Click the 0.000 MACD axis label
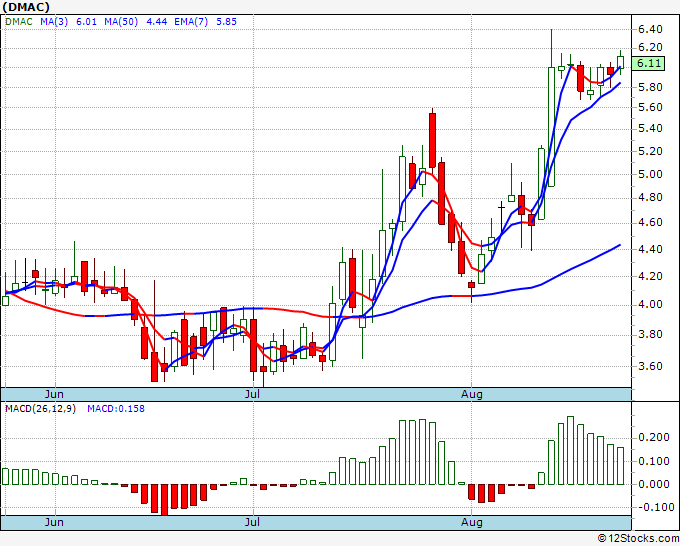The height and width of the screenshot is (546, 680). 654,484
